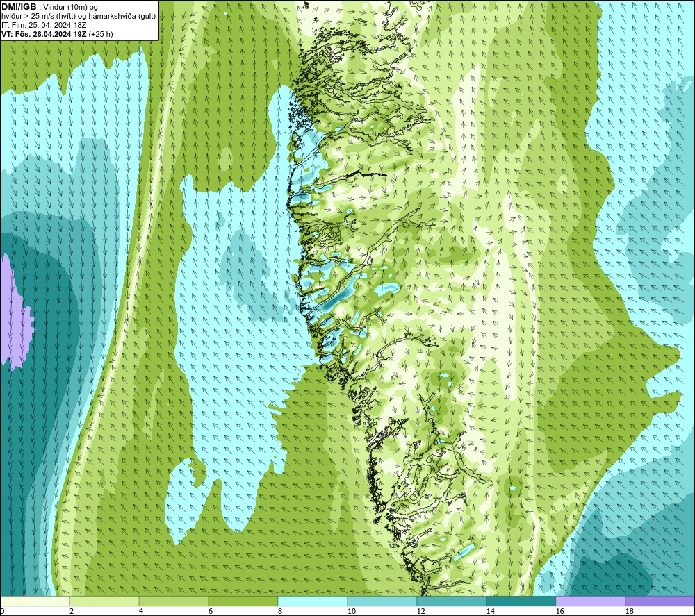Click the 12–14 m/s teal legend swatch

(x=451, y=601)
